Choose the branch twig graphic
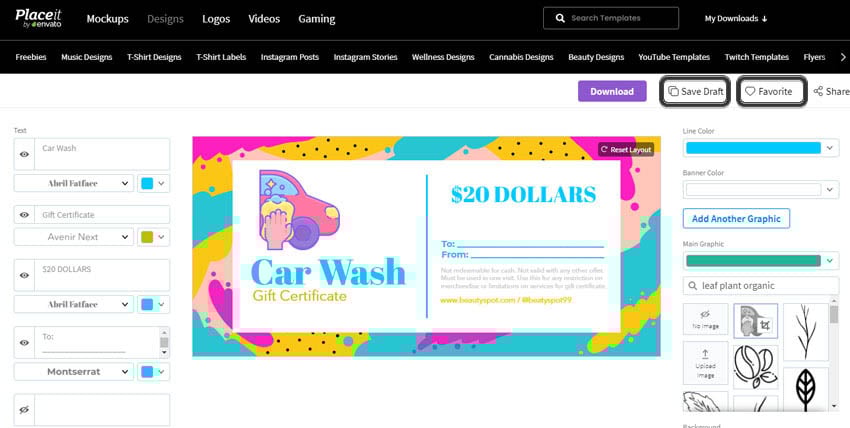Viewport: 850px width, 428px height. click(x=806, y=332)
